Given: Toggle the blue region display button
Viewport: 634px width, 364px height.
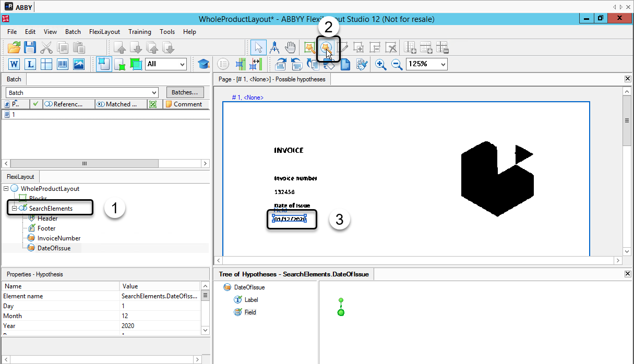Looking at the screenshot, I should point(104,64).
